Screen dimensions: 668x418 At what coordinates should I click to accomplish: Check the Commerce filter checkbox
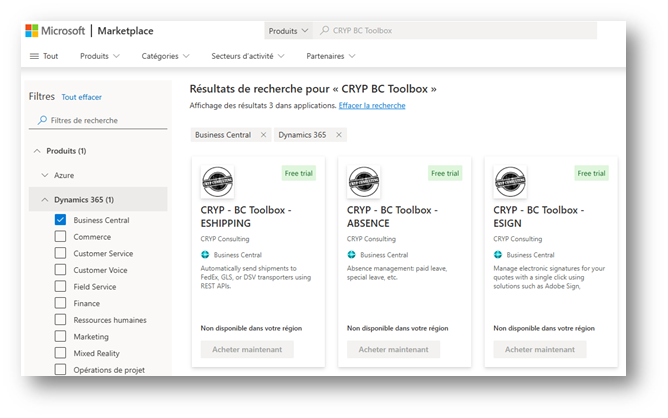[60, 237]
